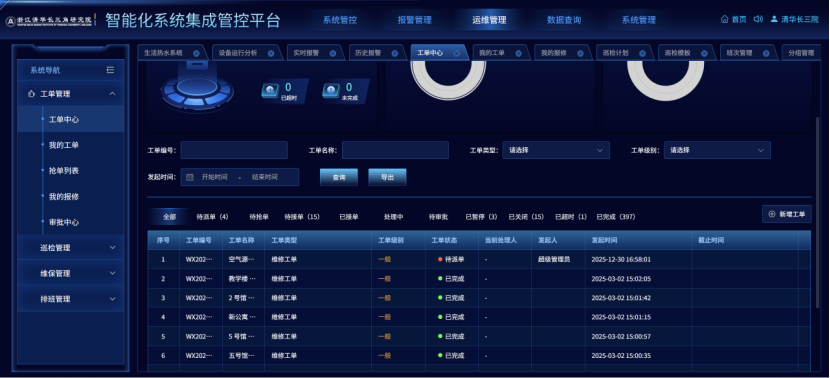Filter by 已完成 (397) status

coord(616,217)
